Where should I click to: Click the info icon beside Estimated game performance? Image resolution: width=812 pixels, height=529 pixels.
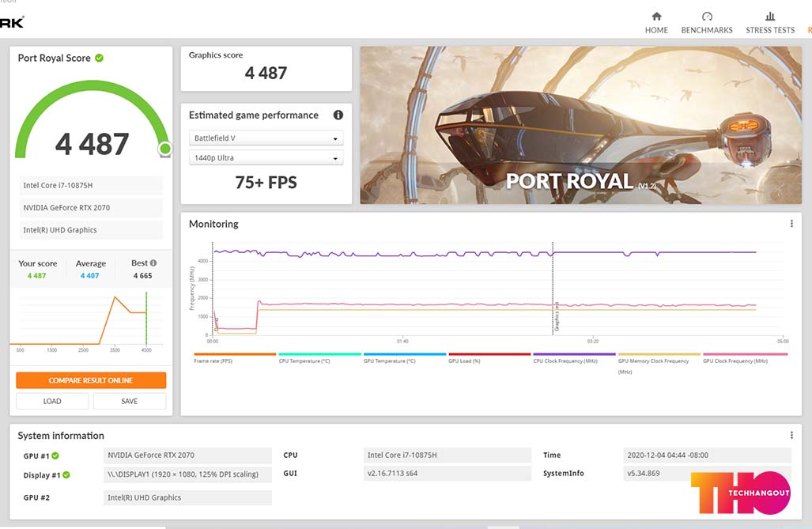click(338, 115)
